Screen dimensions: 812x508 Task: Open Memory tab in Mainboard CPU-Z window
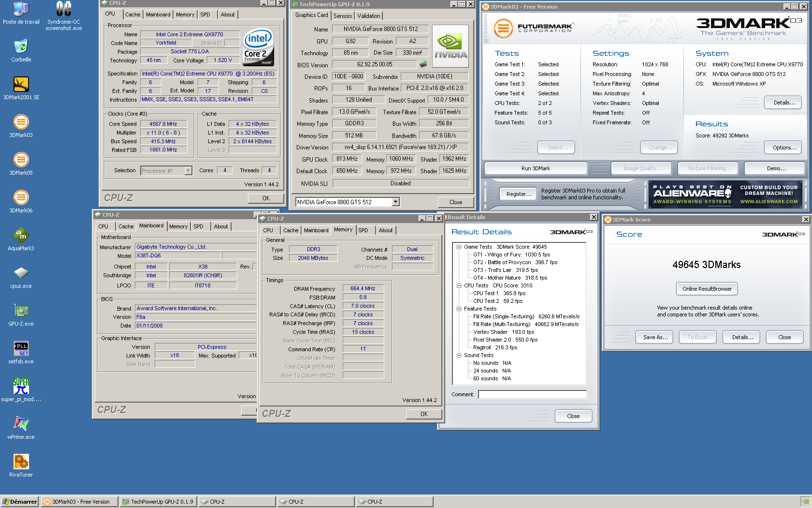click(178, 226)
